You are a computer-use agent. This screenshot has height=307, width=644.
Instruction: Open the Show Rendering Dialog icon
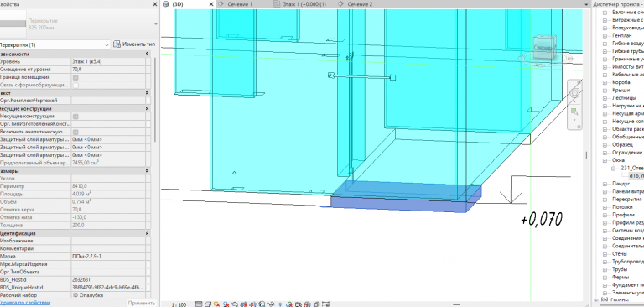(x=235, y=304)
